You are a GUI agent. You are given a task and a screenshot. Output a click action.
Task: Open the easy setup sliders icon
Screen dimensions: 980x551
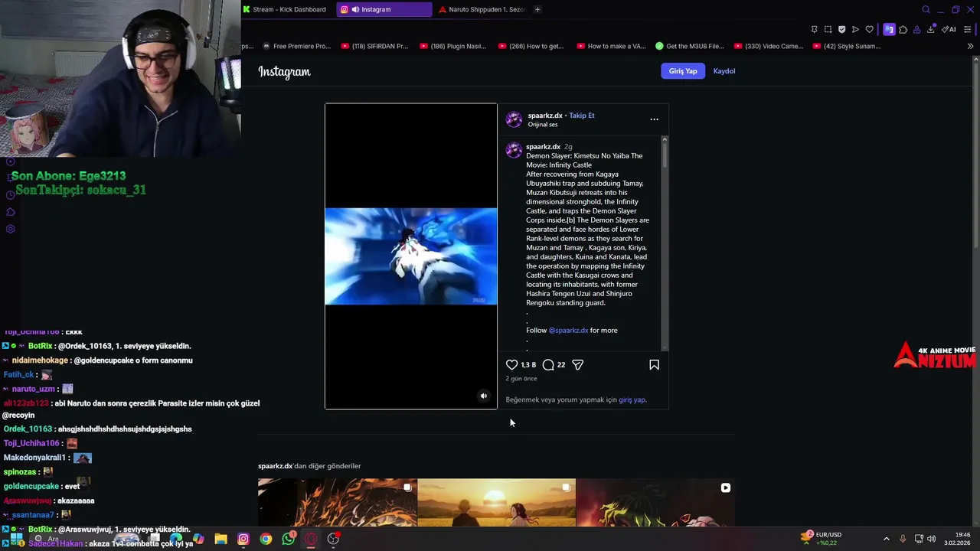tap(968, 29)
